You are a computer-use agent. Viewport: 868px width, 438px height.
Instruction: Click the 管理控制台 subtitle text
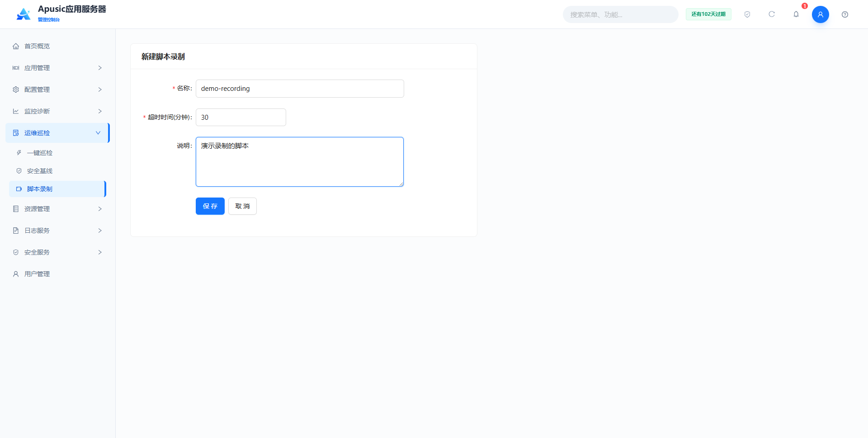pos(49,20)
